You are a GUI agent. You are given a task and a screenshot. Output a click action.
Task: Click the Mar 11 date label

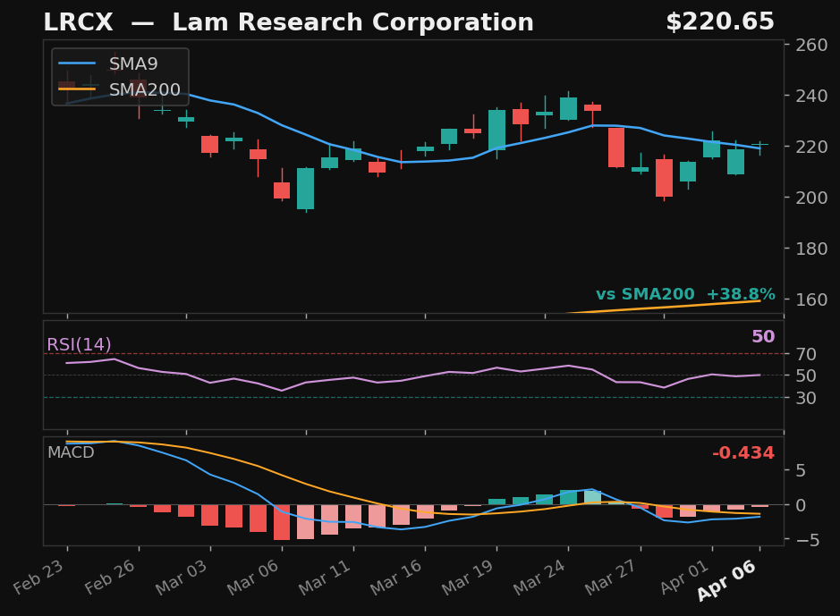pyautogui.click(x=325, y=578)
